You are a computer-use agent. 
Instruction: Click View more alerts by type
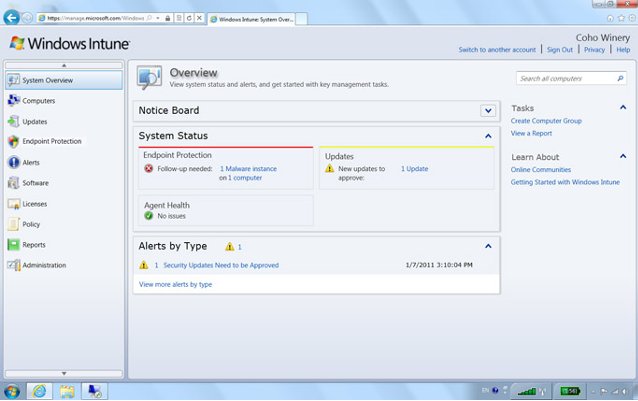(175, 284)
